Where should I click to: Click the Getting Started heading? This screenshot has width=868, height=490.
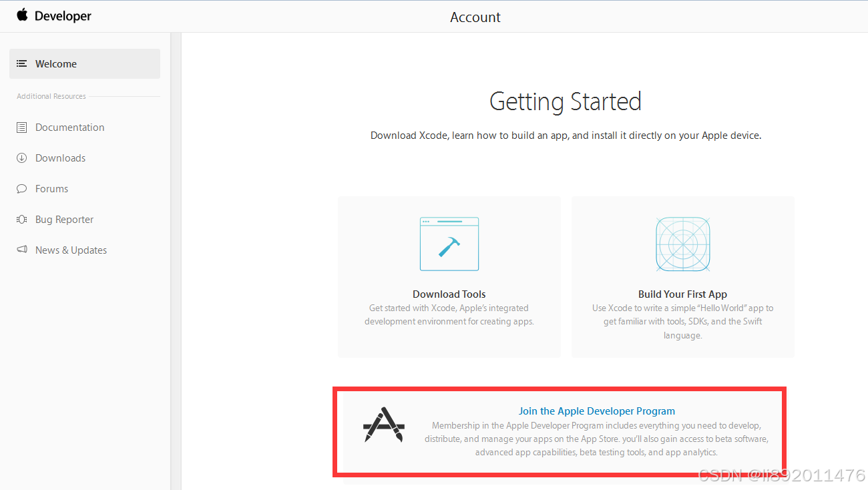pos(566,101)
